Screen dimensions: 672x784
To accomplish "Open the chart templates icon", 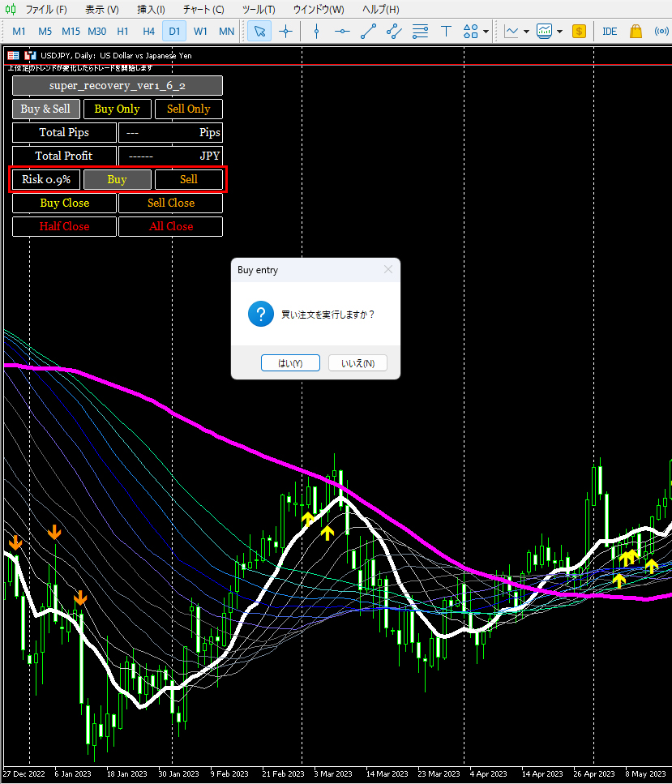I will coord(544,32).
